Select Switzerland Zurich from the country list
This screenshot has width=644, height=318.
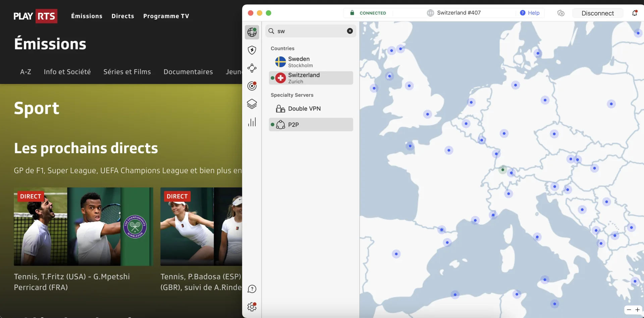coord(311,78)
